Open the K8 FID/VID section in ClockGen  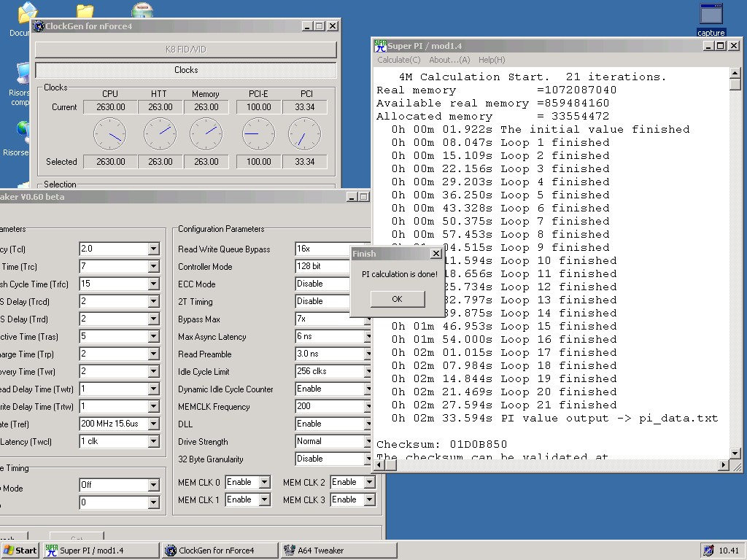186,50
